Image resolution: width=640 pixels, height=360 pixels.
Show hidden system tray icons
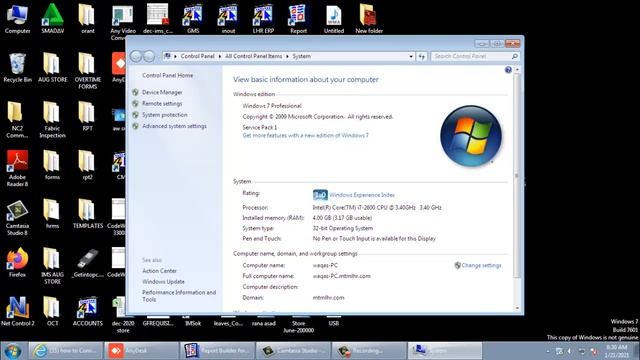[547, 351]
